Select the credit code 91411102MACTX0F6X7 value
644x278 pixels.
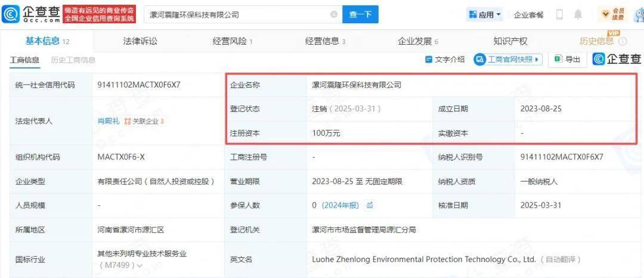click(139, 85)
